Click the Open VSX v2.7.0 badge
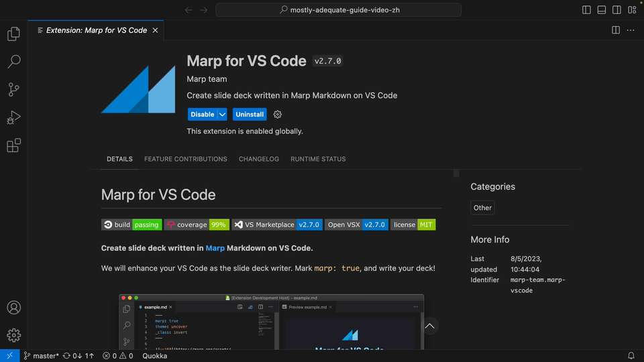This screenshot has height=362, width=644. click(x=356, y=225)
